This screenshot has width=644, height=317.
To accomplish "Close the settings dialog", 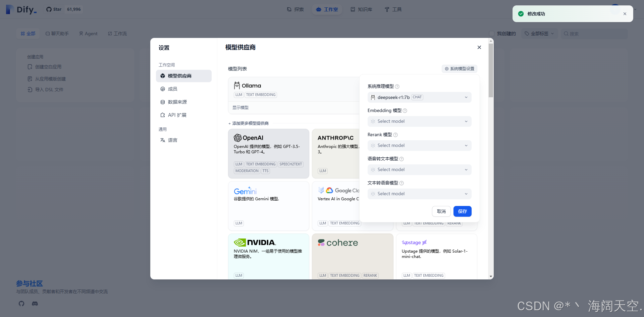I will 479,47.
